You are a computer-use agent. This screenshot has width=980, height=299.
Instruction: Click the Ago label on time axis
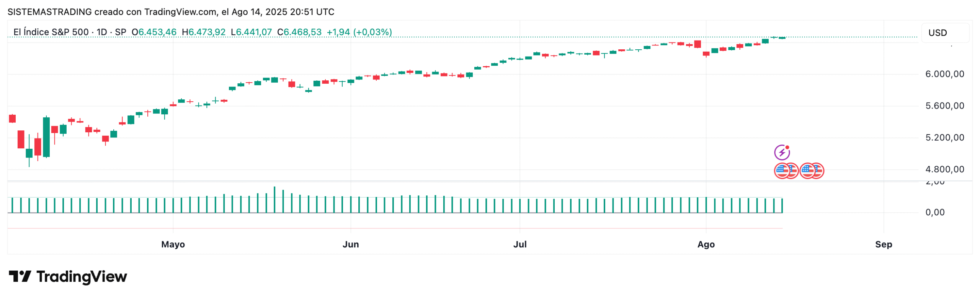706,244
